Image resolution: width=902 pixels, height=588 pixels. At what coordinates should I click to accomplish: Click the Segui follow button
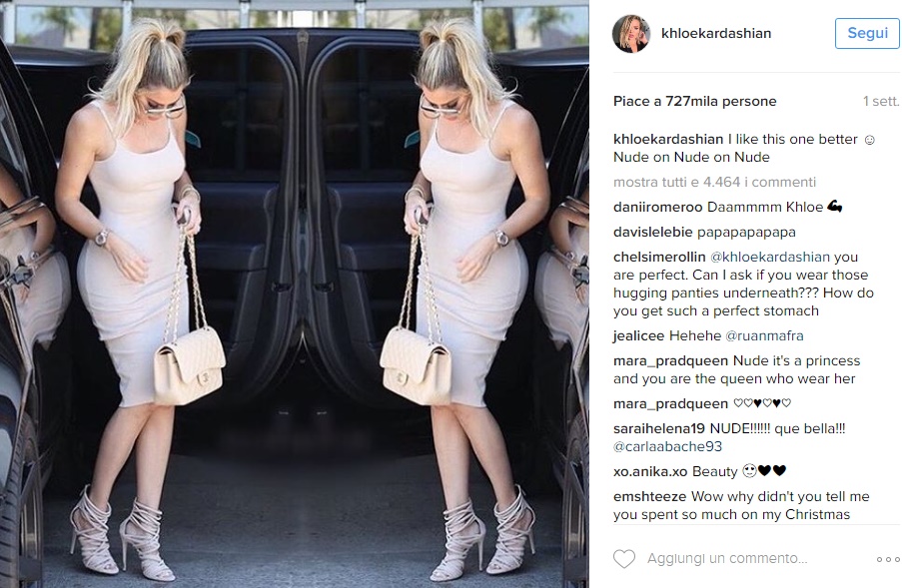867,33
